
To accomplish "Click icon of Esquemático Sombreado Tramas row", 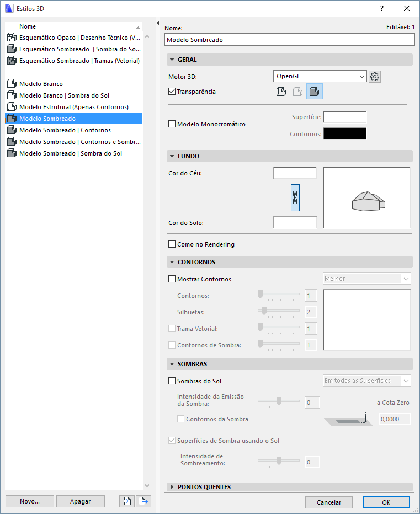I will tap(12, 61).
